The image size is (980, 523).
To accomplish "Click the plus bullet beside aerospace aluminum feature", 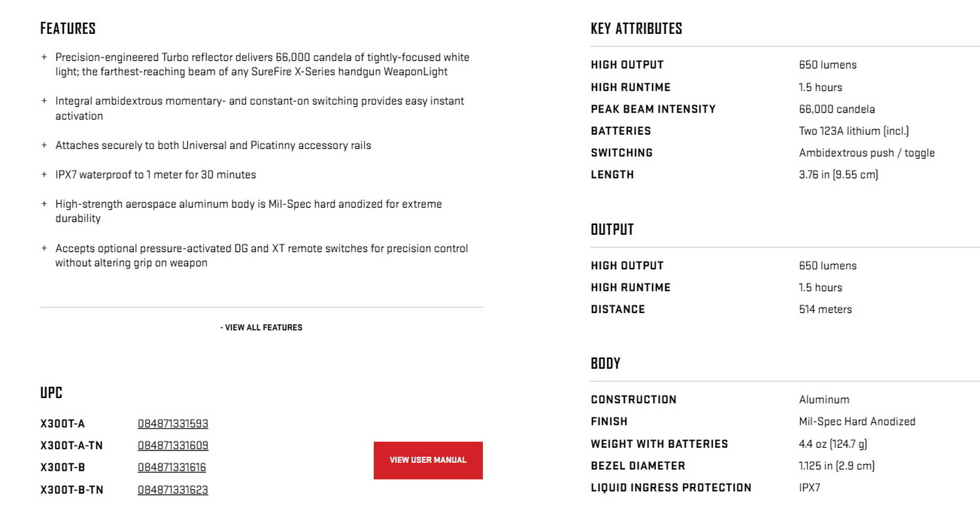I will 44,204.
